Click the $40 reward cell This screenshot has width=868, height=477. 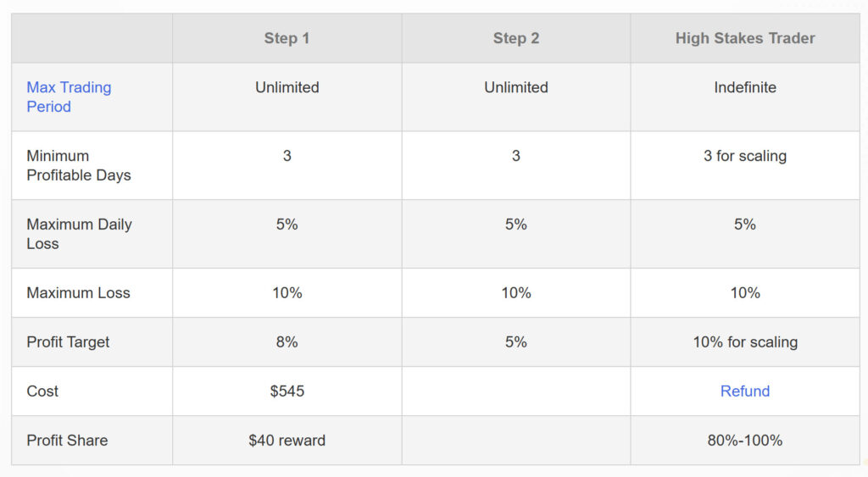click(x=287, y=441)
